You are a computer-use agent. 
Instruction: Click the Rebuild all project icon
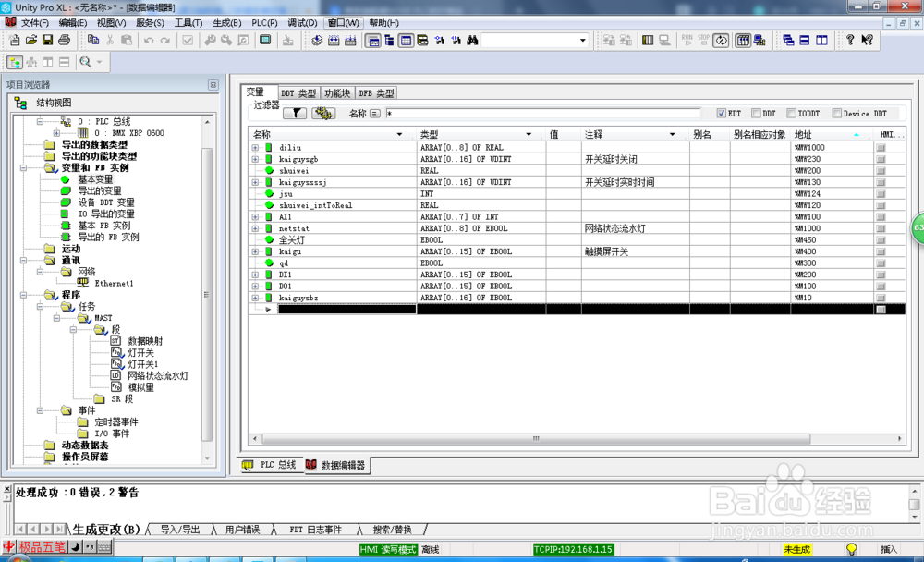(x=350, y=40)
